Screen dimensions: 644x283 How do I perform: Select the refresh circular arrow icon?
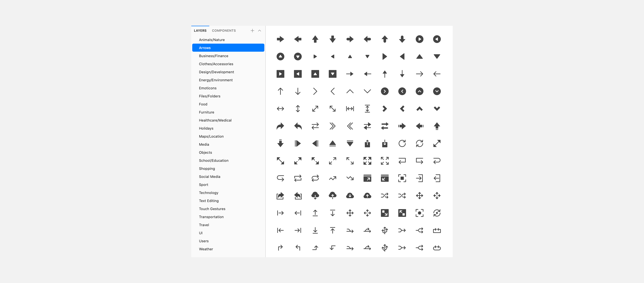click(402, 143)
